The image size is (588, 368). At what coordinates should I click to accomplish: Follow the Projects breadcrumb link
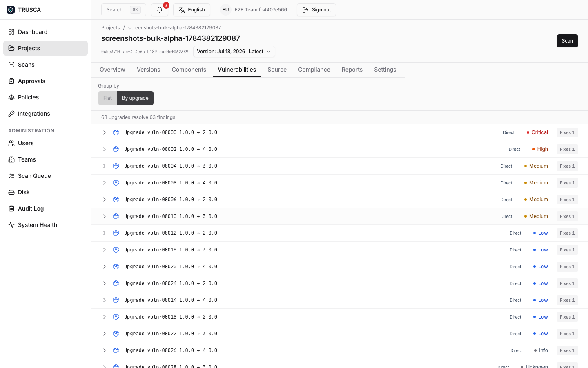click(x=111, y=28)
